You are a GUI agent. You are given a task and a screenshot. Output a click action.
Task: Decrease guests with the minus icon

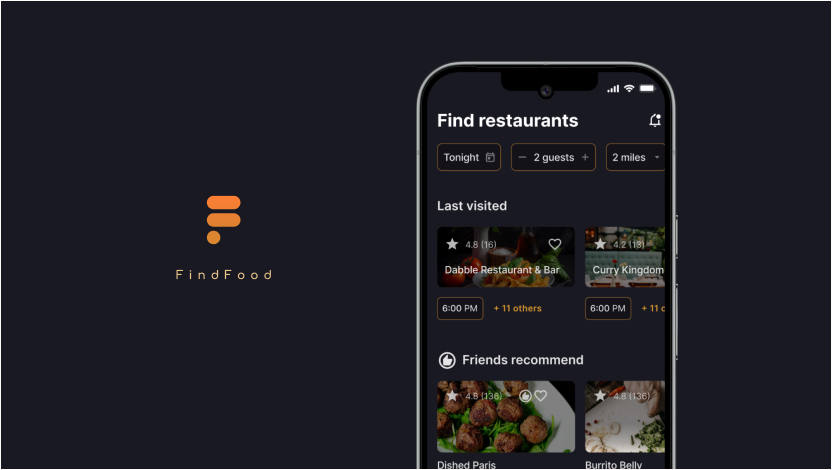(x=522, y=157)
